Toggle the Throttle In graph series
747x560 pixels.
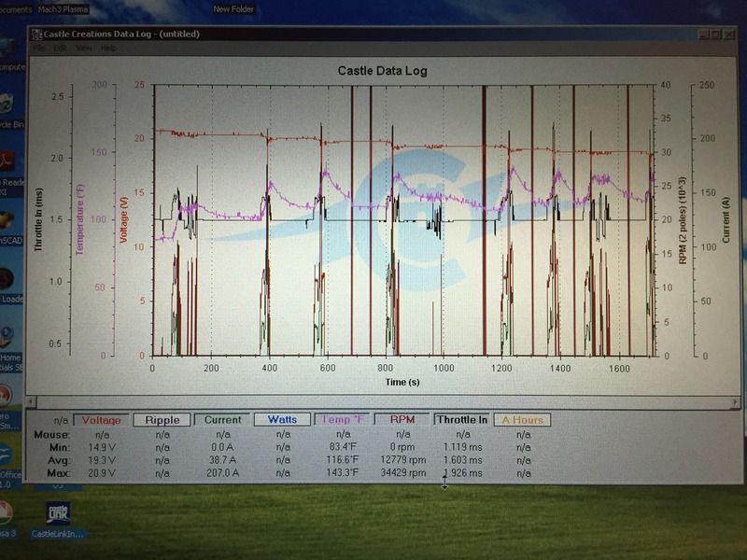click(462, 419)
